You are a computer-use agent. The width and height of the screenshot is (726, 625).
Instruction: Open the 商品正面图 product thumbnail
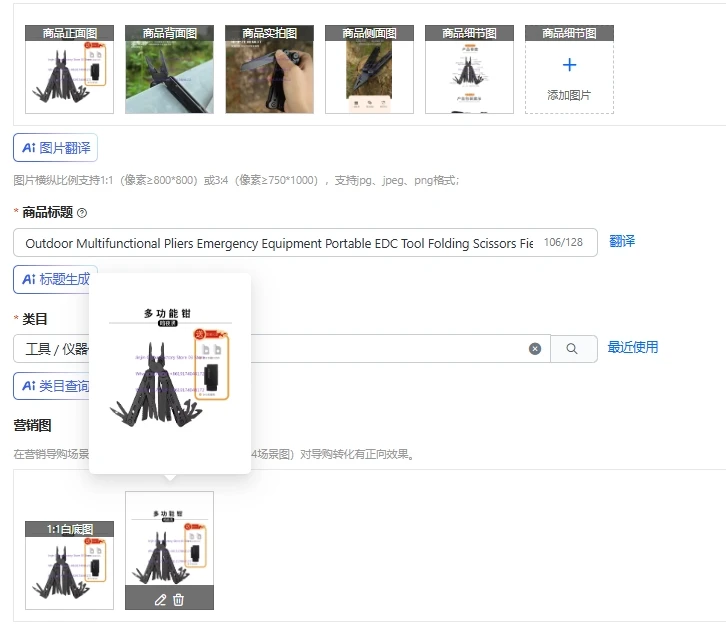69,69
